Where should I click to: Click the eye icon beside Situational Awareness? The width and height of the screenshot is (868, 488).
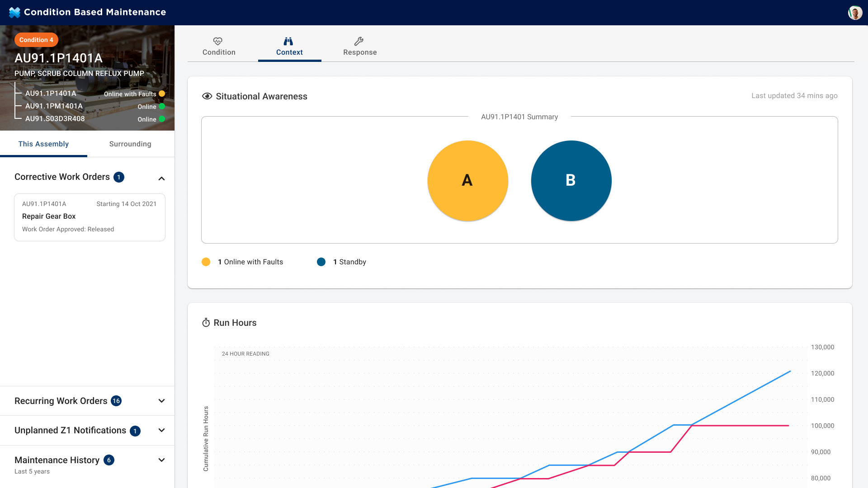(207, 96)
